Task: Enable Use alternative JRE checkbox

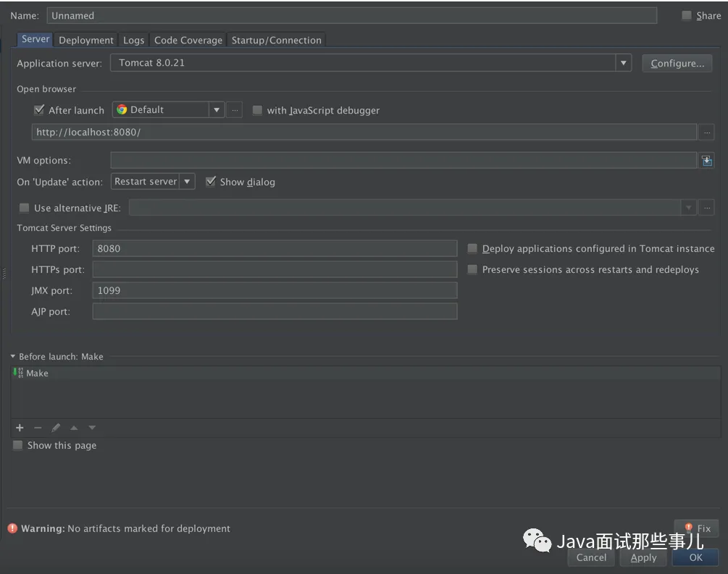Action: 24,208
